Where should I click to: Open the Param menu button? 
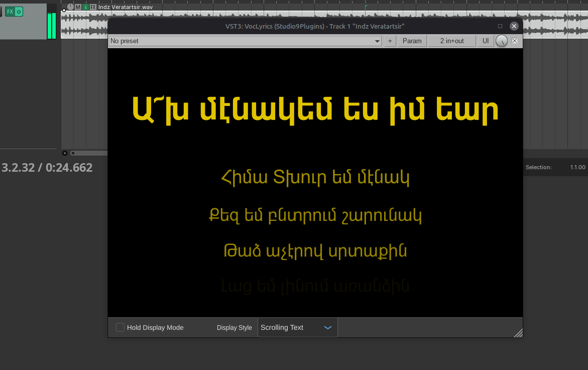pos(412,41)
